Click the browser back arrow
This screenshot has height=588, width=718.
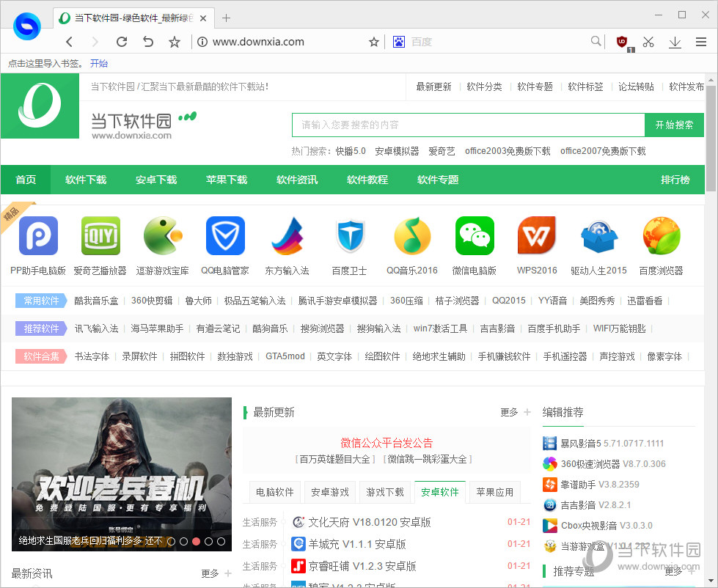70,42
